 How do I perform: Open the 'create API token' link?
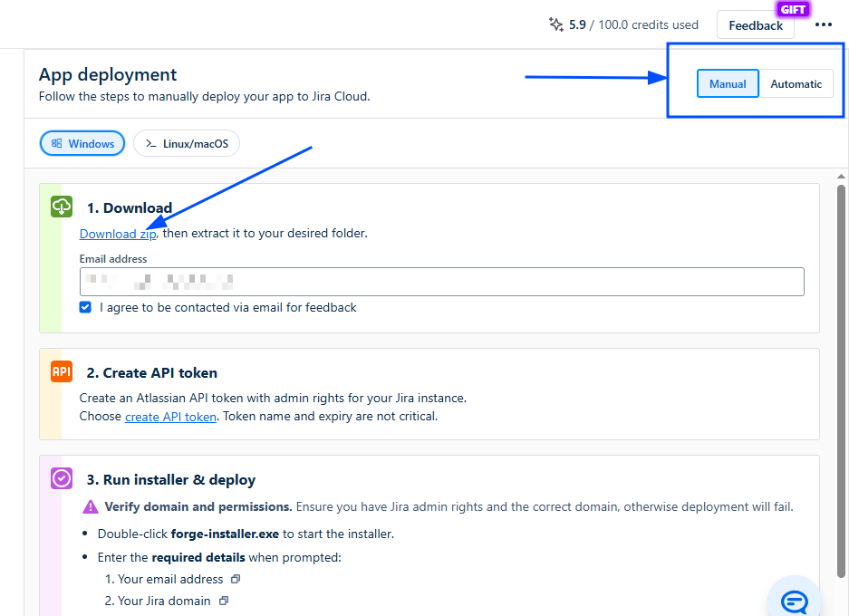(170, 417)
